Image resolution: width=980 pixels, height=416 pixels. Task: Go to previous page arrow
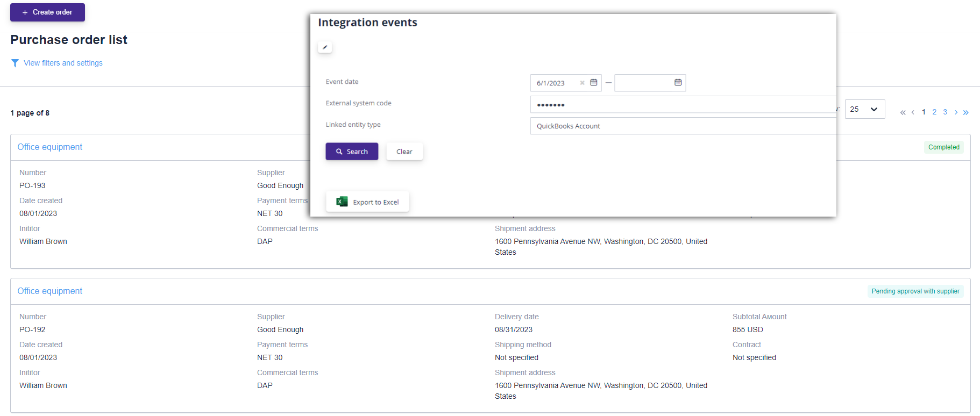click(913, 112)
